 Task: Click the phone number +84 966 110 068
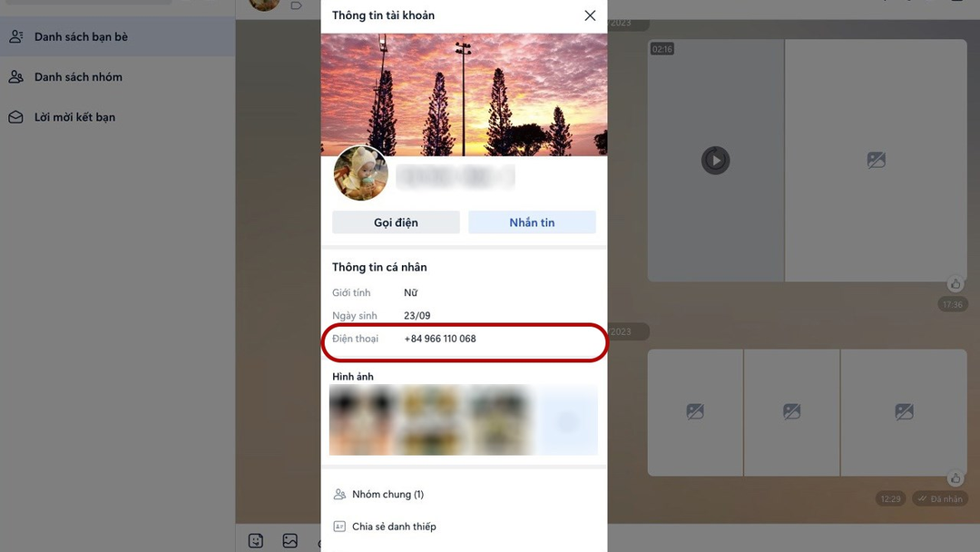(x=440, y=339)
